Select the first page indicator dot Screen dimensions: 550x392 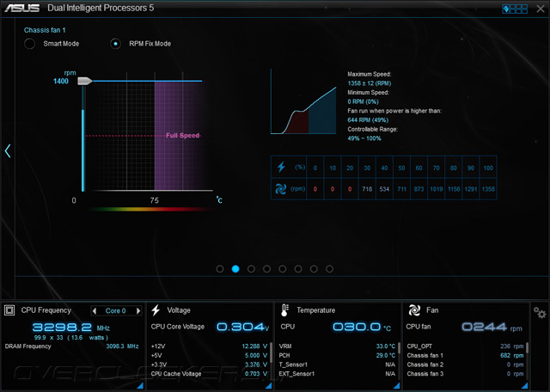coord(220,269)
